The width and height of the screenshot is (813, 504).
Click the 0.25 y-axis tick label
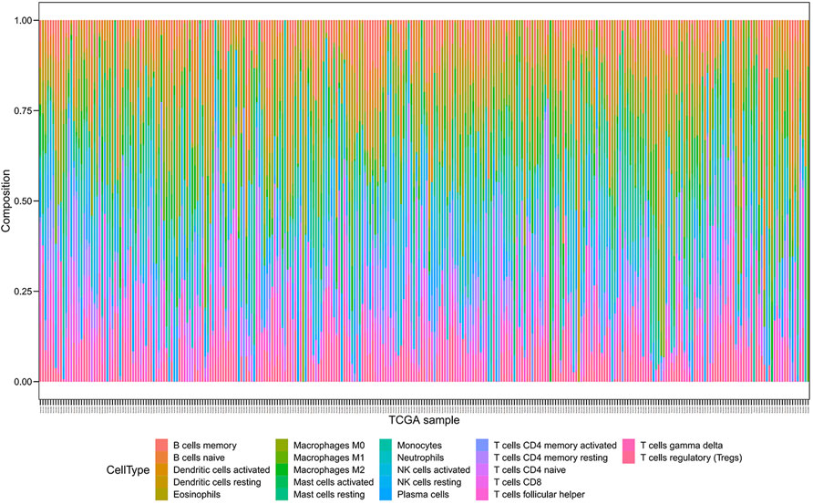pos(25,292)
